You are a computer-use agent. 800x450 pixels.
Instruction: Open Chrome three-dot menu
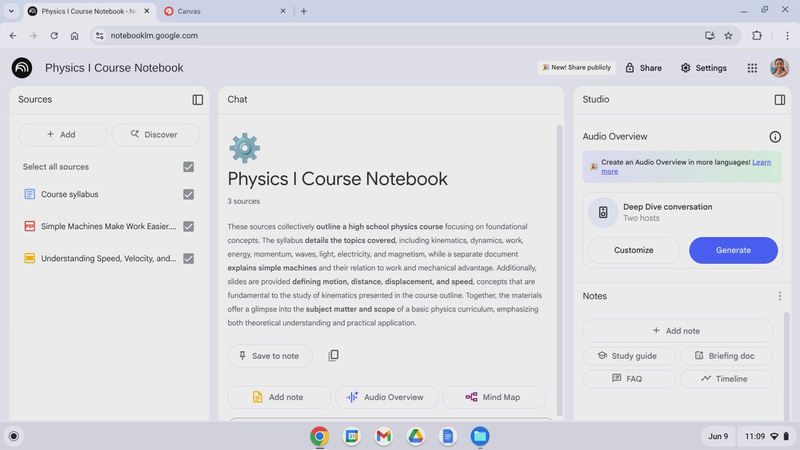787,35
